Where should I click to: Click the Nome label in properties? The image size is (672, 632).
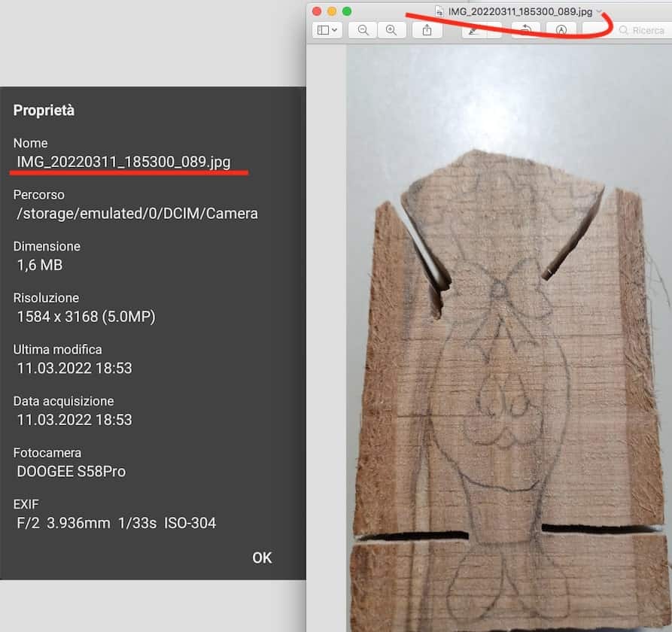point(30,143)
